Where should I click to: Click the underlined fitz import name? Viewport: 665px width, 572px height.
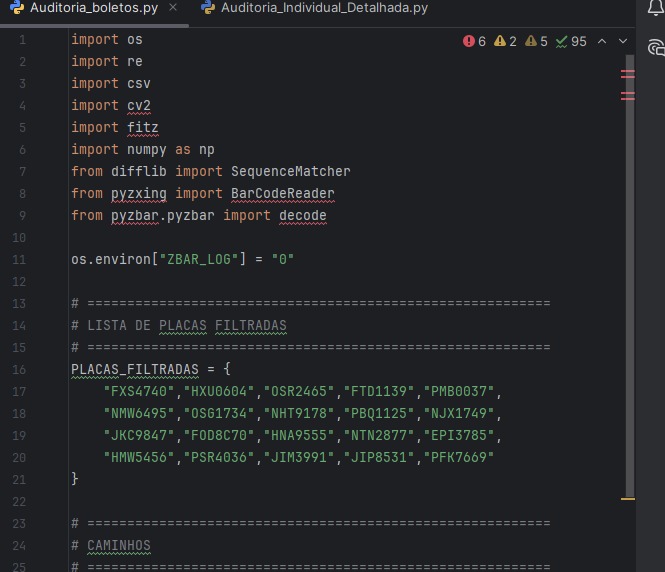point(143,127)
